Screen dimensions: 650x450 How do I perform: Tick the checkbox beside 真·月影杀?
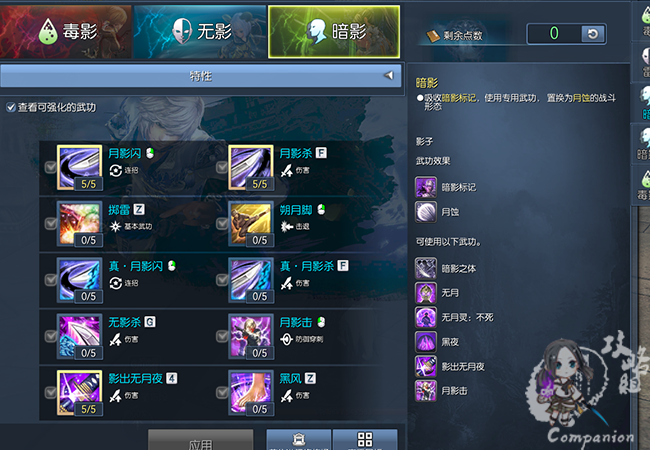pyautogui.click(x=222, y=280)
